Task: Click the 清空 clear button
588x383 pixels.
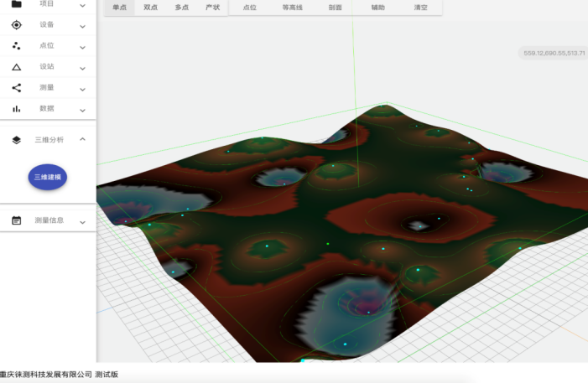Action: [420, 7]
